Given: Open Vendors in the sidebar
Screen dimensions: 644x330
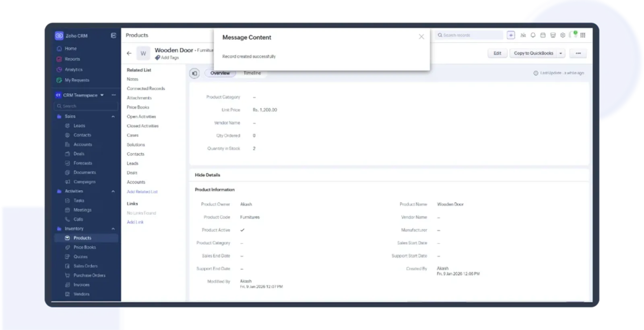Looking at the screenshot, I should 81,294.
